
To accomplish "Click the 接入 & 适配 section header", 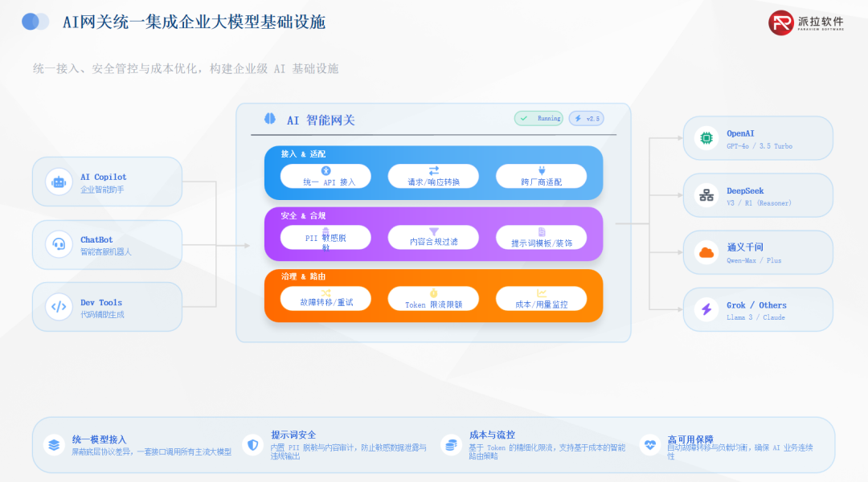I will 303,154.
